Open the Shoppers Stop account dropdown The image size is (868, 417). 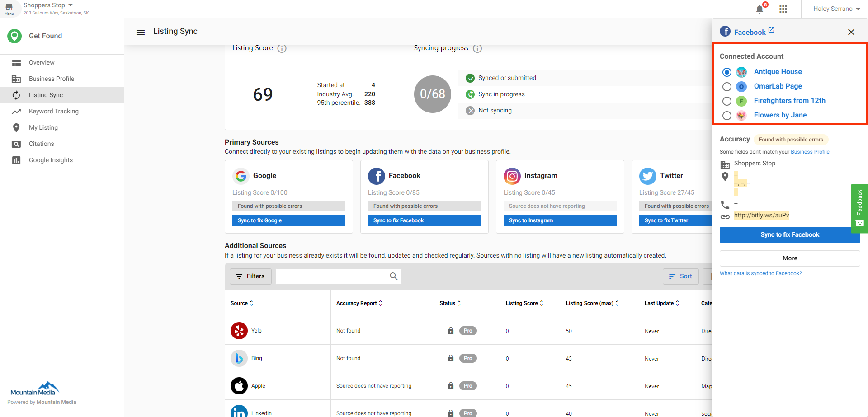point(48,5)
